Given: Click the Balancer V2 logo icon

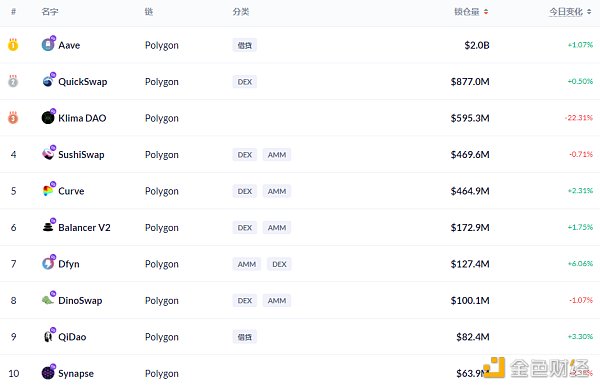Looking at the screenshot, I should point(48,227).
